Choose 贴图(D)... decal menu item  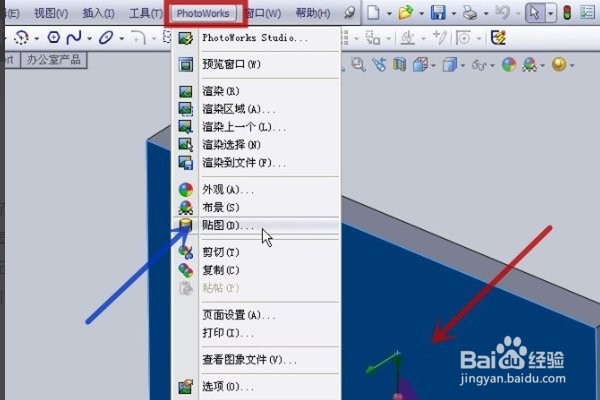[256, 225]
